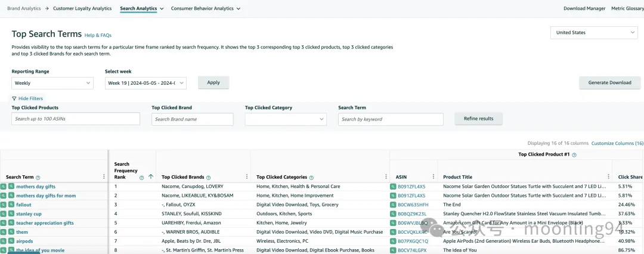Viewport: 644px width, 254px height.
Task: Open Metric Glossary
Action: [x=627, y=8]
